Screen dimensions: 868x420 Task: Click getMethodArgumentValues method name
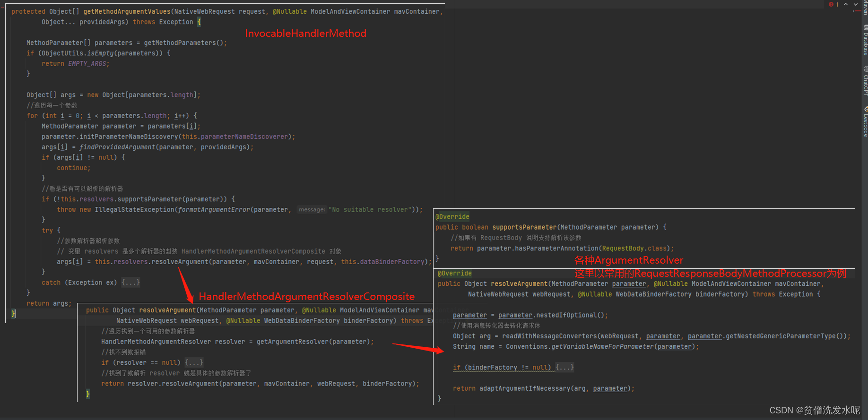[x=127, y=11]
